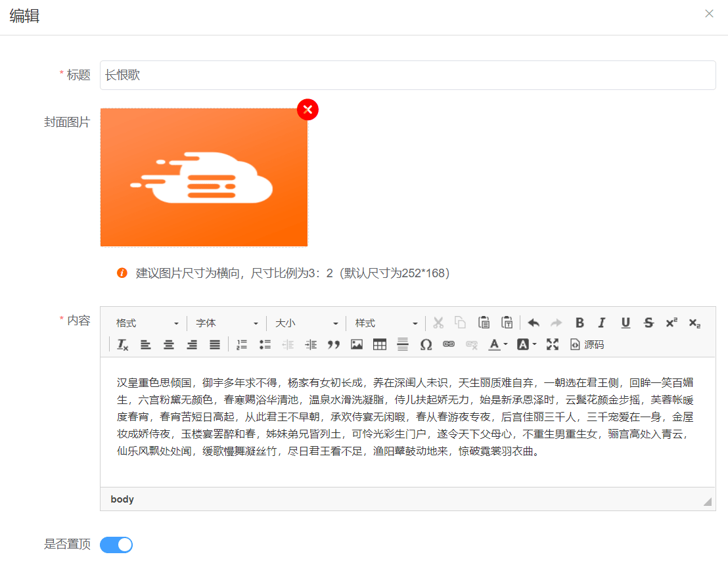Center align the paragraph text

pyautogui.click(x=169, y=344)
